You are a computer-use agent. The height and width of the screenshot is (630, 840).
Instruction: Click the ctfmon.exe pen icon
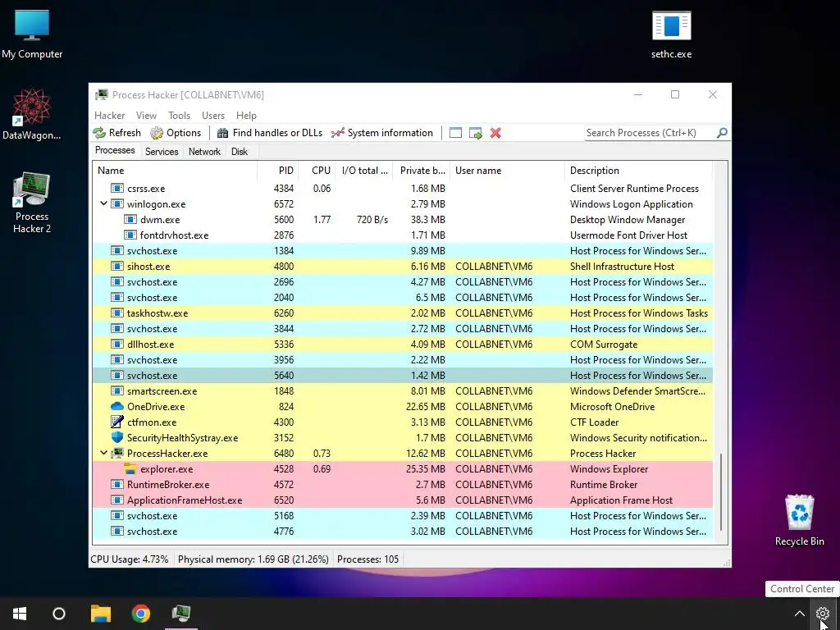pyautogui.click(x=116, y=422)
